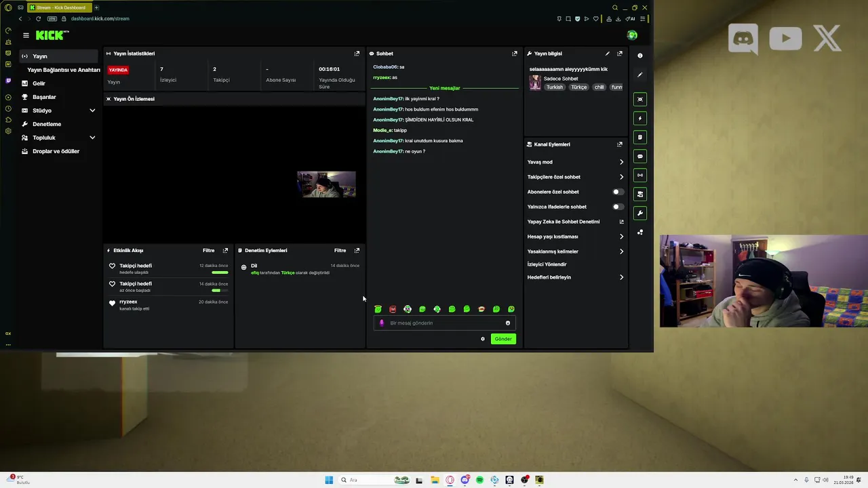Open the emoji picker in message box

[x=508, y=323]
